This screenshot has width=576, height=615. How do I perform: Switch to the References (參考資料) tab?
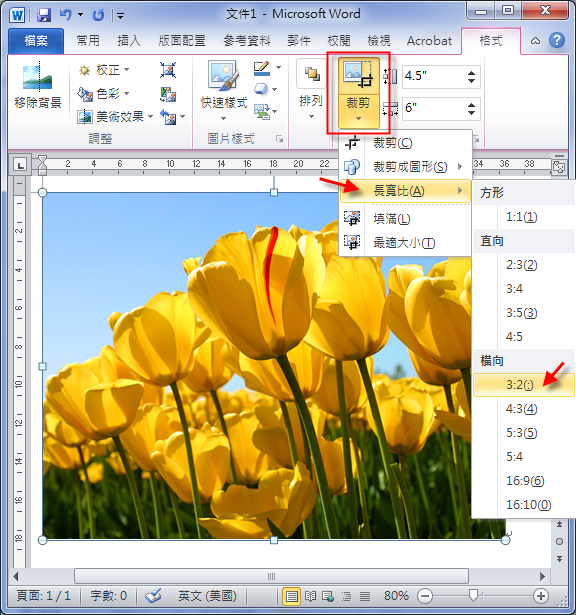click(247, 40)
